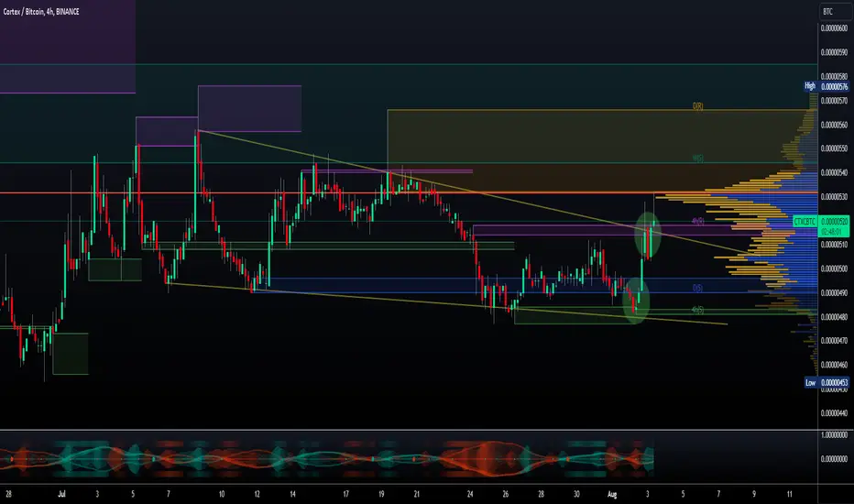This screenshot has height=504, width=854.
Task: Click the 21 date label on time axis
Action: (x=417, y=494)
